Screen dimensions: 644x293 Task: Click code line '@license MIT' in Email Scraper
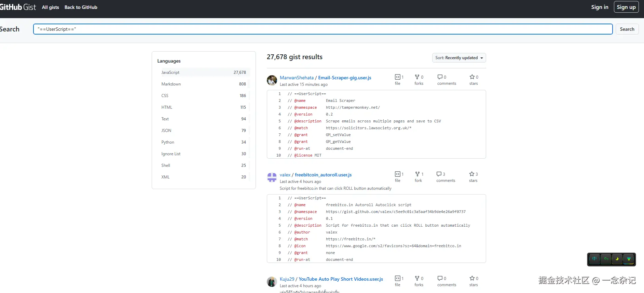pyautogui.click(x=304, y=155)
